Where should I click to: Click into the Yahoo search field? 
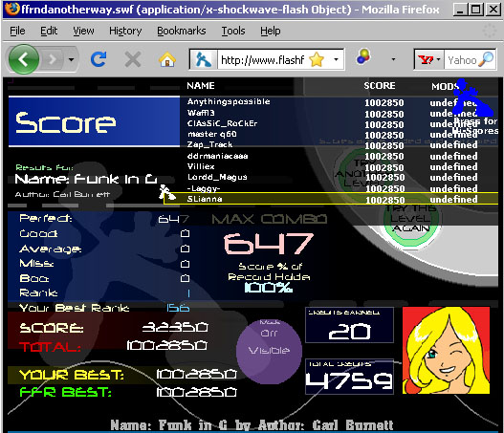(x=462, y=60)
